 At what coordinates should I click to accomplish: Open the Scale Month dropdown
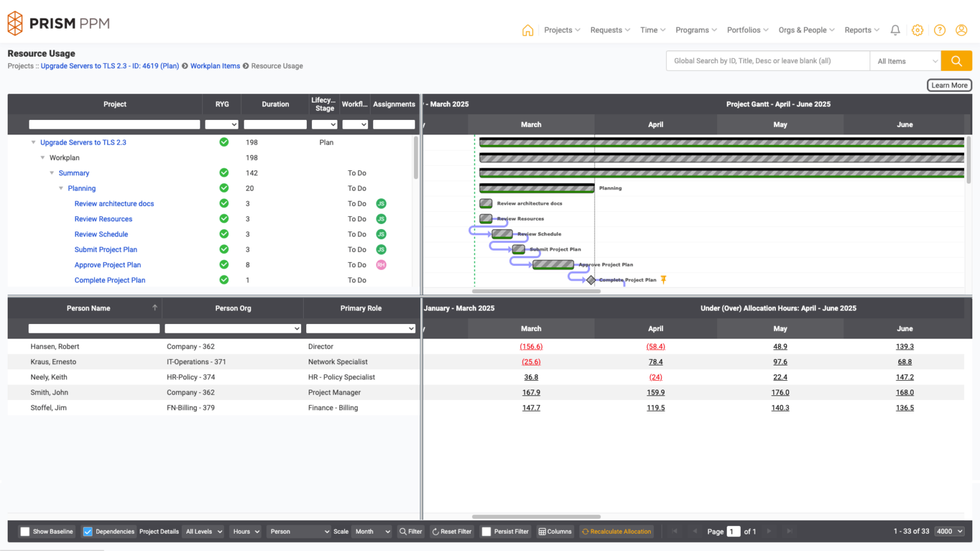373,531
